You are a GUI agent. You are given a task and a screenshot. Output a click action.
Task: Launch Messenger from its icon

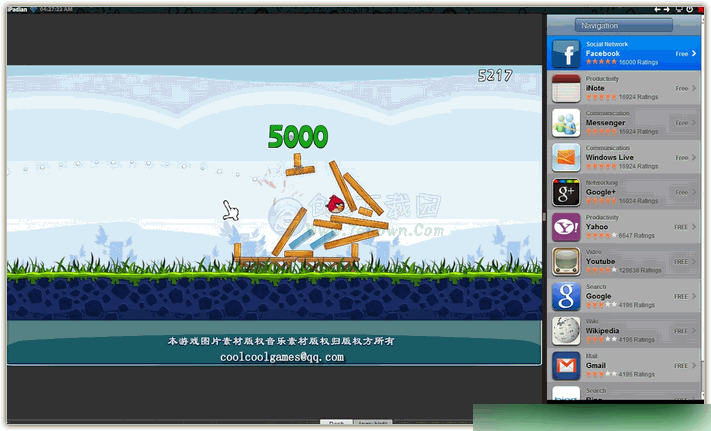click(x=566, y=123)
